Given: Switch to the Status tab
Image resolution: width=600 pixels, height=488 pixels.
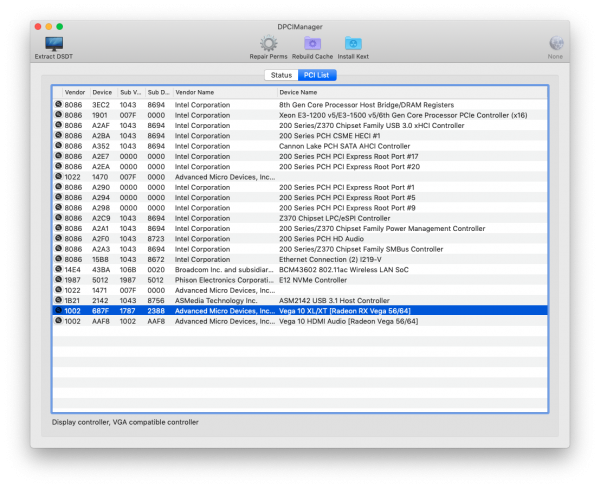Looking at the screenshot, I should click(x=281, y=75).
